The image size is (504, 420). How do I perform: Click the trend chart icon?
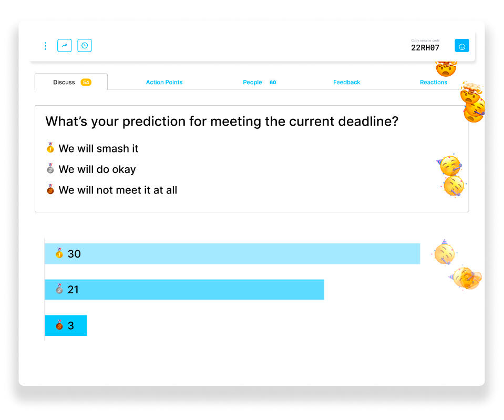(x=64, y=46)
